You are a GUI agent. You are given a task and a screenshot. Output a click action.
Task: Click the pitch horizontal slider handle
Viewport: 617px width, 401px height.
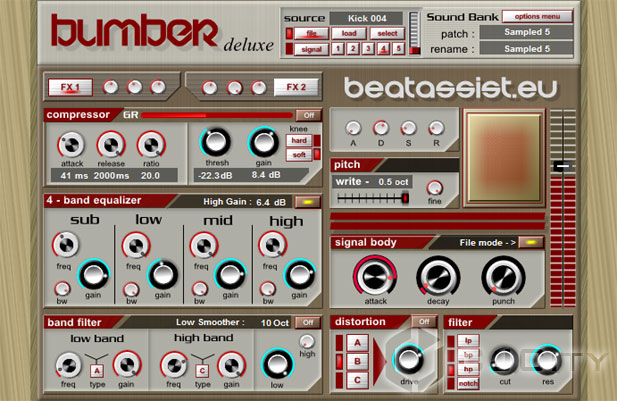[x=405, y=198]
